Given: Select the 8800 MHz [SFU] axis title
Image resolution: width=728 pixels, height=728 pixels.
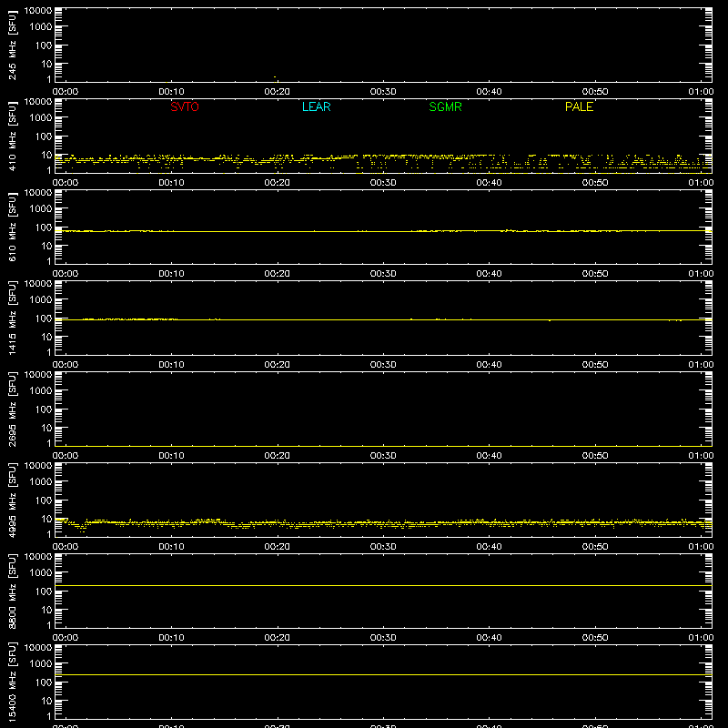Looking at the screenshot, I should click(x=12, y=591).
